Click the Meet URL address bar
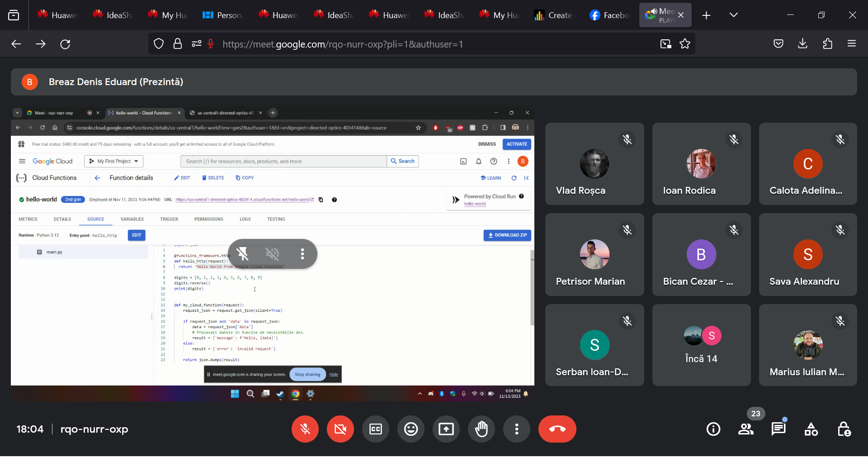868x472 pixels. pyautogui.click(x=407, y=44)
